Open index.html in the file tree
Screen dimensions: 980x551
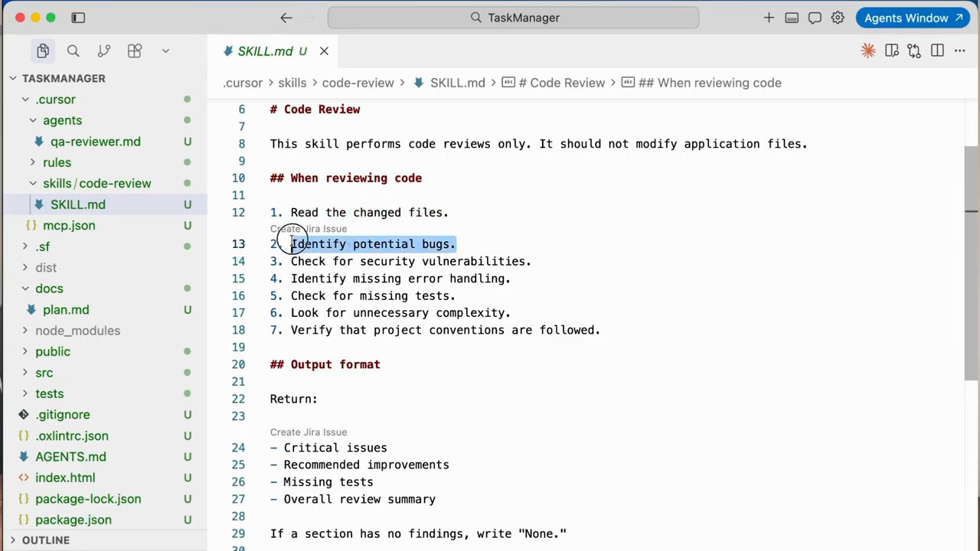pos(65,478)
